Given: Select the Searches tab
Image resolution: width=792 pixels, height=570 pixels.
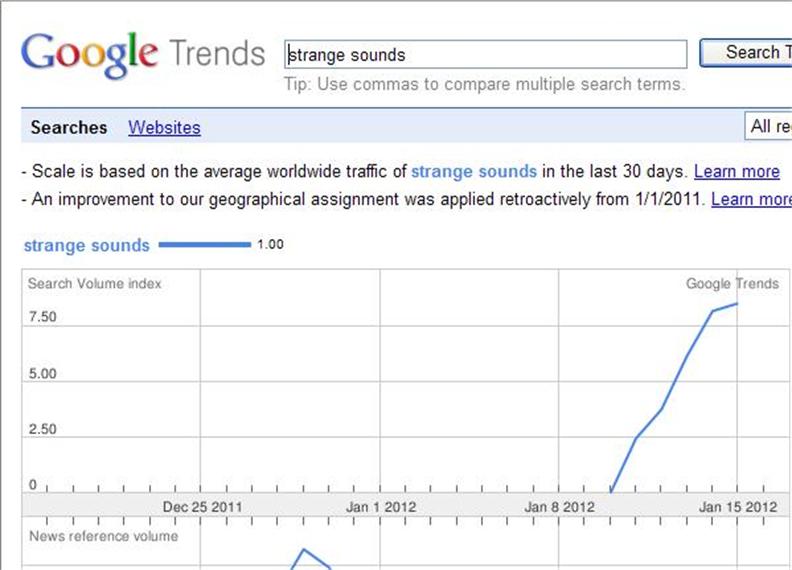Looking at the screenshot, I should pyautogui.click(x=69, y=127).
